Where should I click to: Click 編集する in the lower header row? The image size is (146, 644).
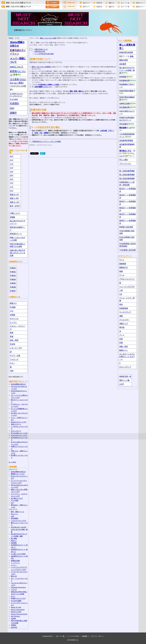coord(110,7)
